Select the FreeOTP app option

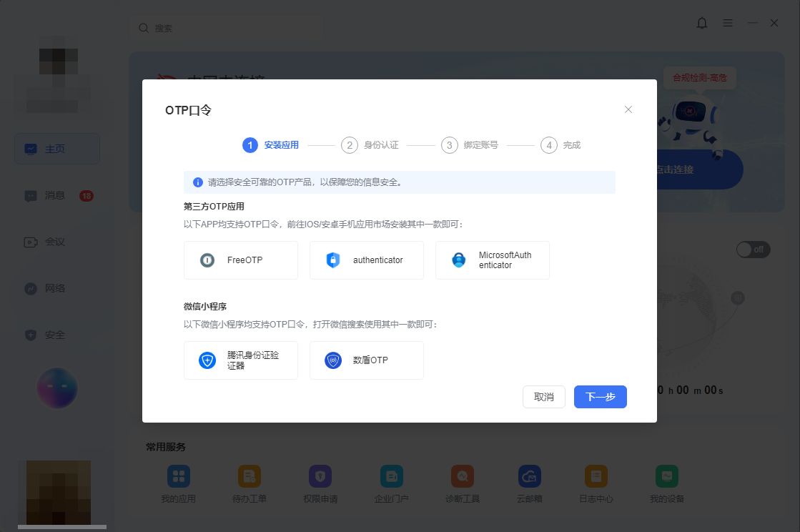[241, 260]
